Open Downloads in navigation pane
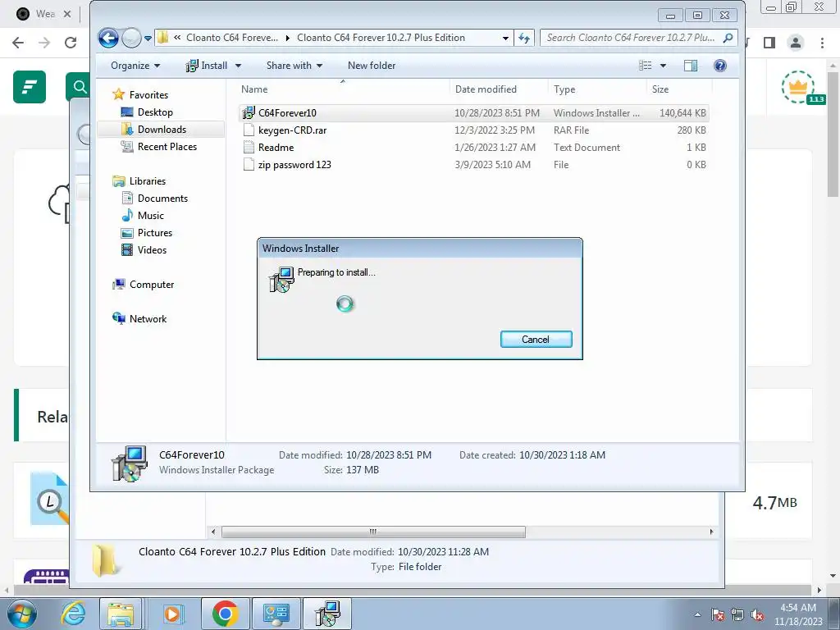The height and width of the screenshot is (630, 840). [162, 129]
